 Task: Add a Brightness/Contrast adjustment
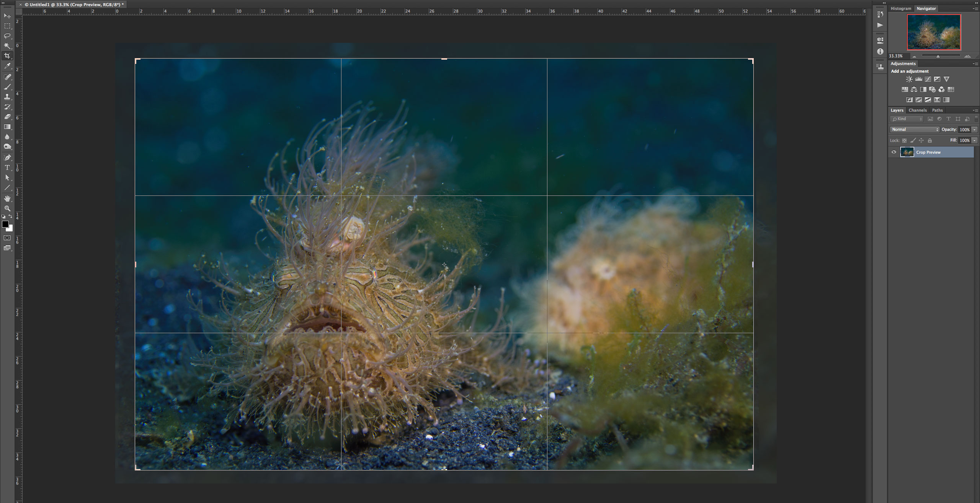click(x=909, y=79)
